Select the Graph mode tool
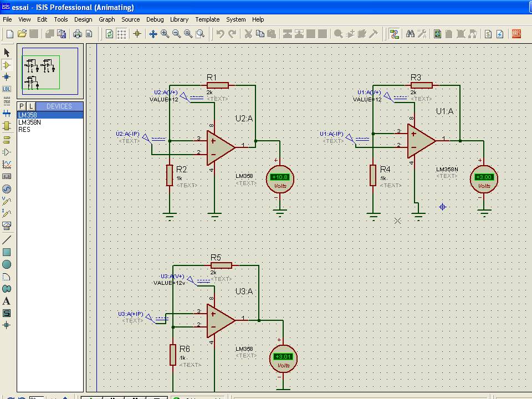The height and width of the screenshot is (399, 532). coord(7,165)
